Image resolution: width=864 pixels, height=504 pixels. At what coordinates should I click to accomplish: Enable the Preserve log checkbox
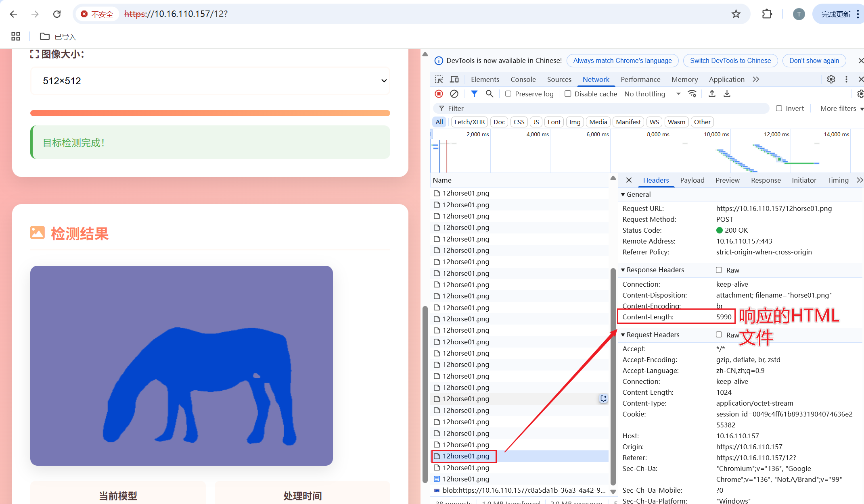pos(508,94)
